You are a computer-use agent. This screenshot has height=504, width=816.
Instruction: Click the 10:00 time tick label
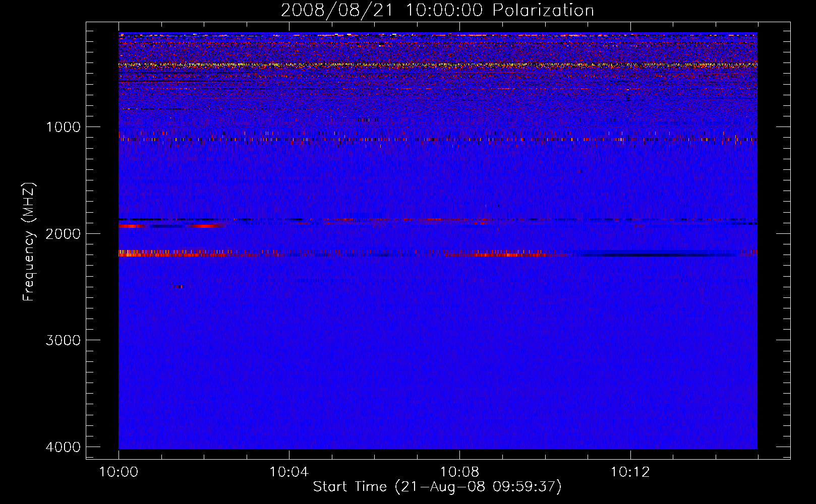(119, 472)
